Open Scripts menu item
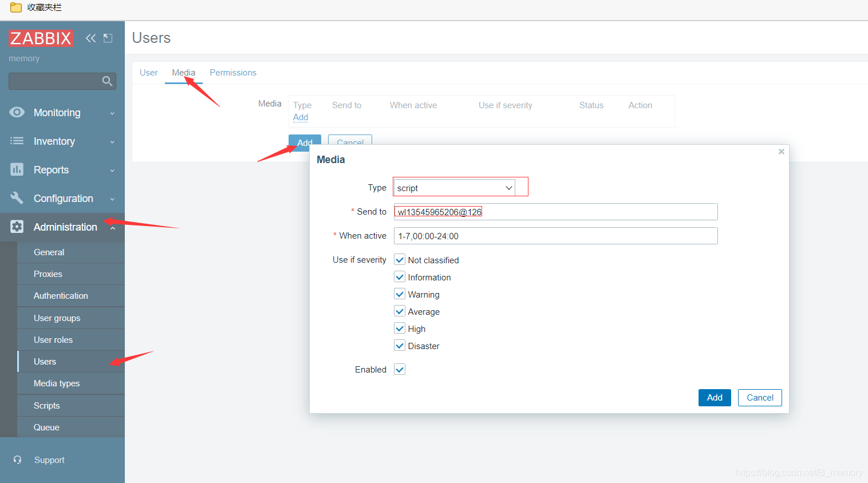Viewport: 868px width, 483px height. click(x=71, y=406)
